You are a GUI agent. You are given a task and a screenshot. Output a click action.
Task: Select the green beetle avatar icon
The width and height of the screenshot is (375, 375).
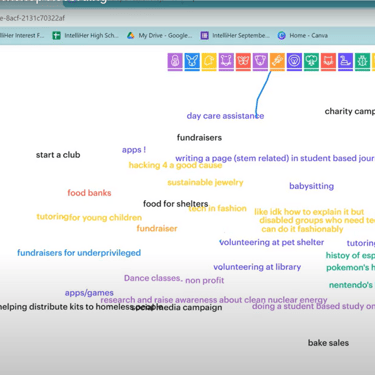[362, 62]
